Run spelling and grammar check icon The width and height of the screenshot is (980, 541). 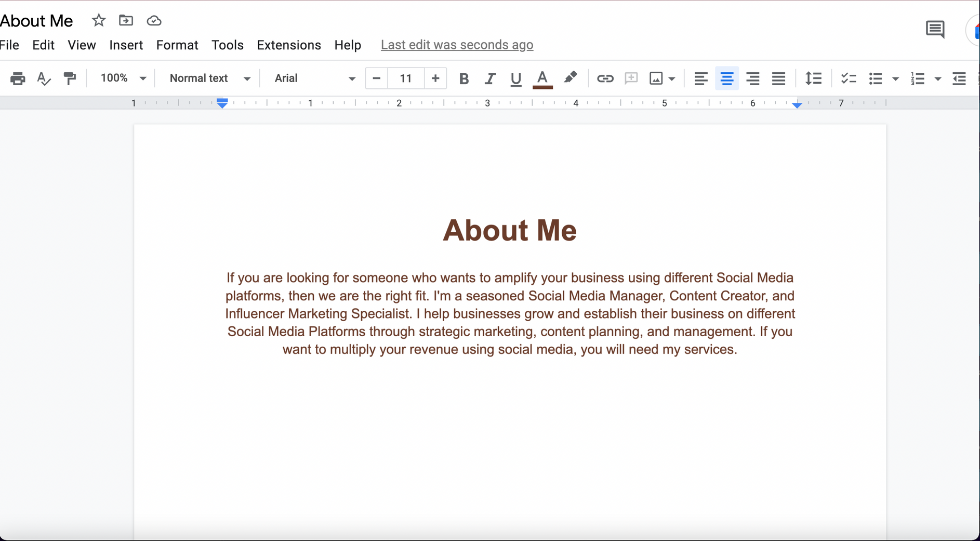[x=44, y=78]
